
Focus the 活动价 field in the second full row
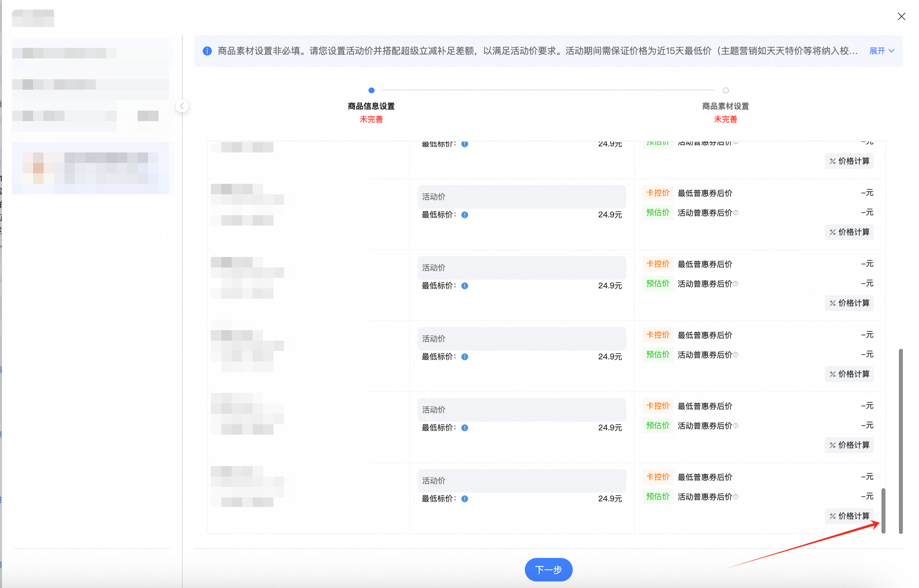[522, 268]
